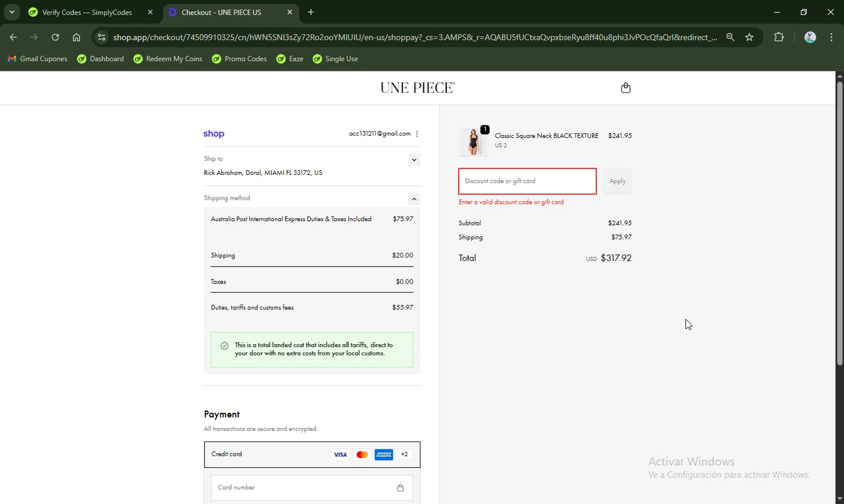844x504 pixels.
Task: Click the Payment heading
Action: point(222,415)
